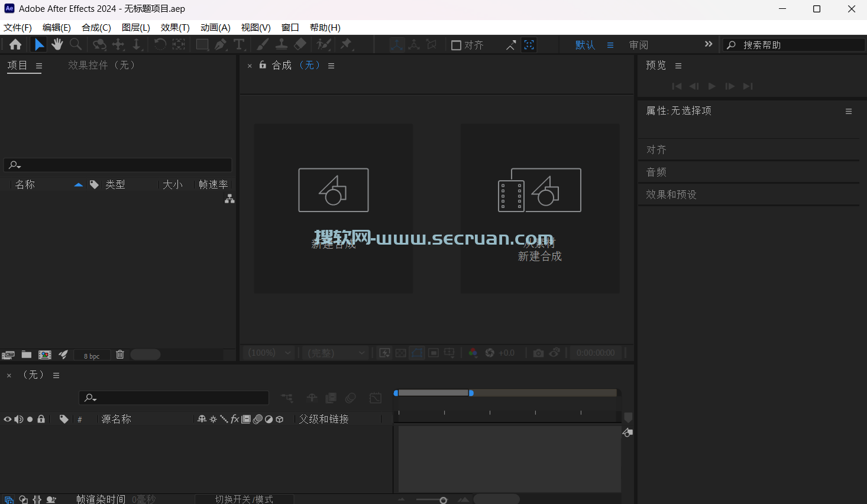Screen dimensions: 867x504
Task: Select the Rectangle shape tool
Action: tap(202, 44)
